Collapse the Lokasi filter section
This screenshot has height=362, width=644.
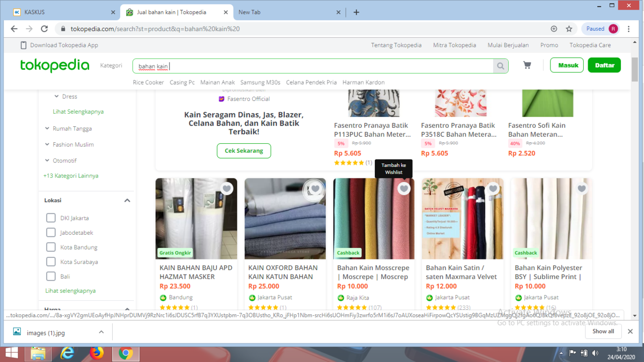[x=127, y=200]
